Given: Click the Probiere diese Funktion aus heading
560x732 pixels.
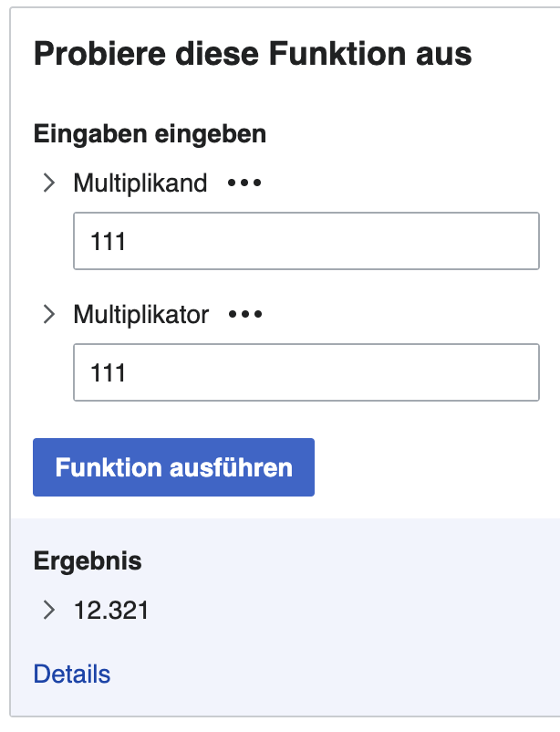Looking at the screenshot, I should click(x=252, y=54).
